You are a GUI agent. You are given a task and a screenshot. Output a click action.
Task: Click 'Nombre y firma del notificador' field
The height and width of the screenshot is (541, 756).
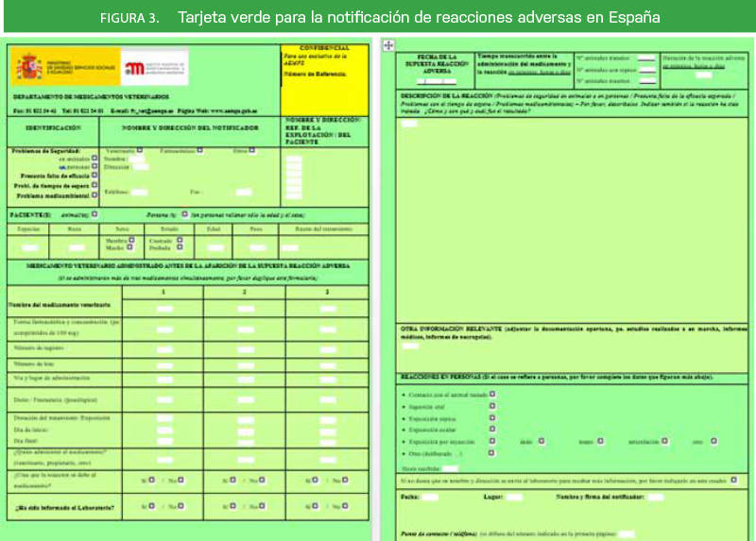tap(656, 497)
